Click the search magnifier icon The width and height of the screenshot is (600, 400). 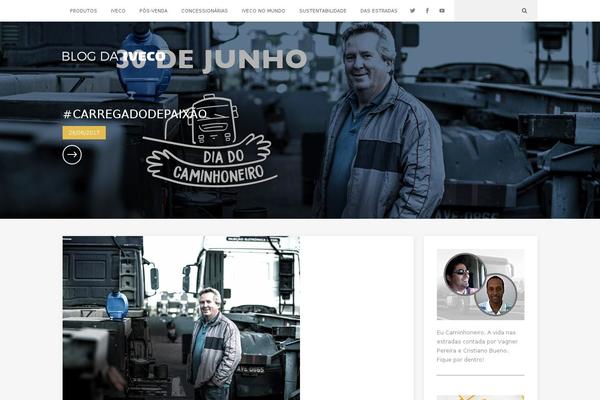click(x=524, y=11)
